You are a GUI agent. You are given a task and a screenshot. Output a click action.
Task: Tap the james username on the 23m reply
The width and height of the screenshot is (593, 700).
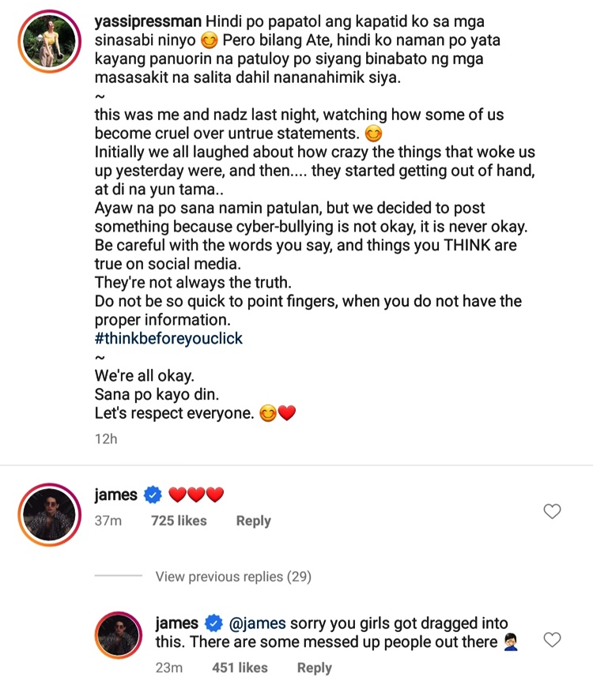tap(176, 623)
